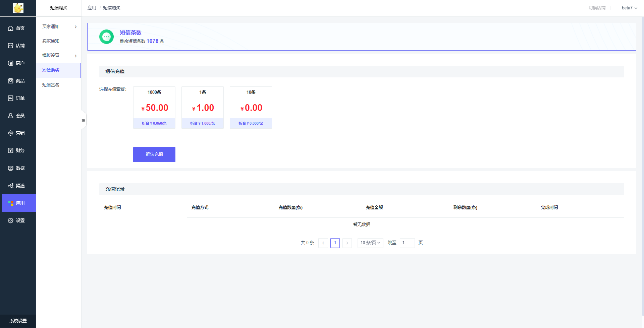Select the 1000条 ¥50.00 recharge package
Viewport: 644px width, 328px height.
(x=154, y=108)
